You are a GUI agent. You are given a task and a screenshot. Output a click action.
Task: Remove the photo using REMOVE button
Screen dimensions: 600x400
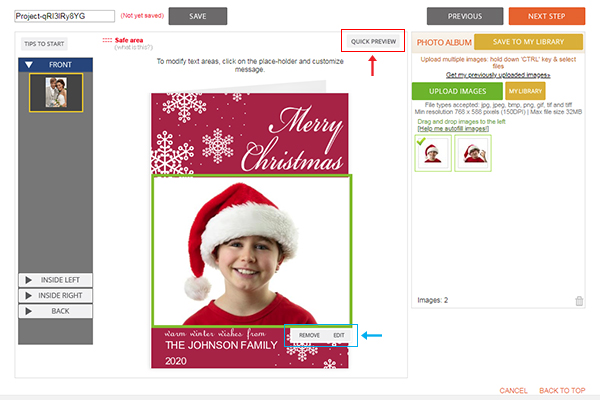[x=309, y=335]
